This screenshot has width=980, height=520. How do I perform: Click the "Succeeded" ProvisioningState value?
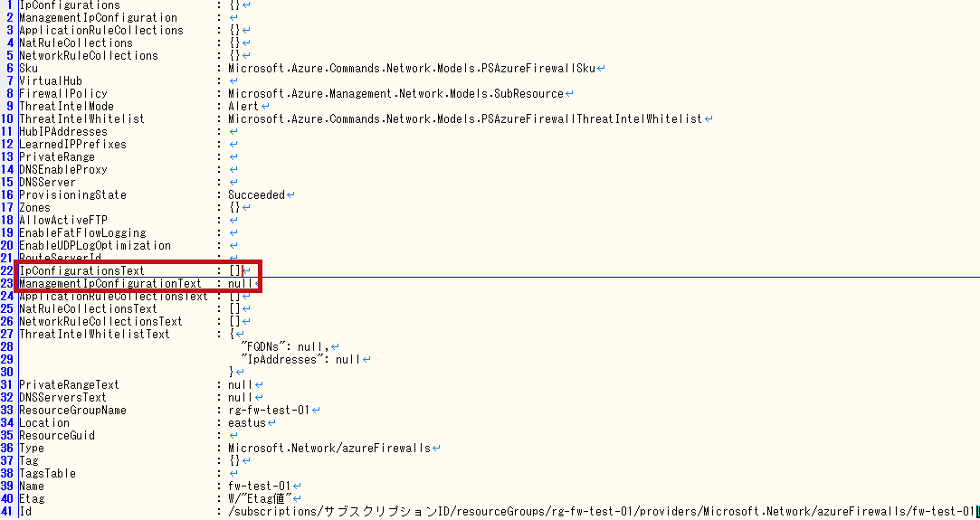pos(256,194)
